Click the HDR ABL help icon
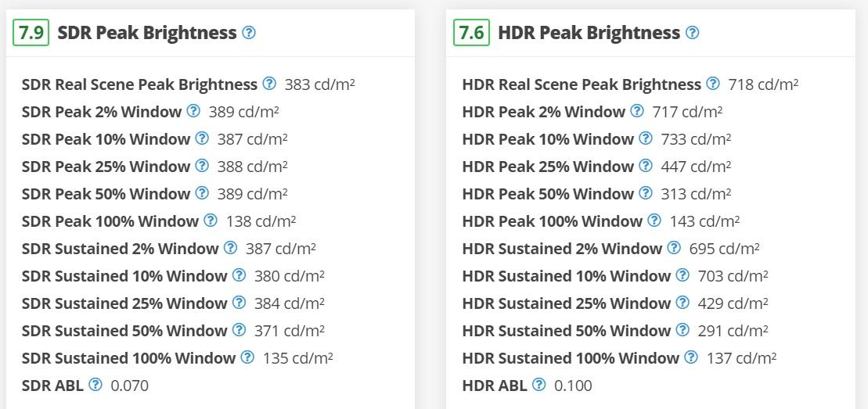Image resolution: width=868 pixels, height=409 pixels. [538, 384]
